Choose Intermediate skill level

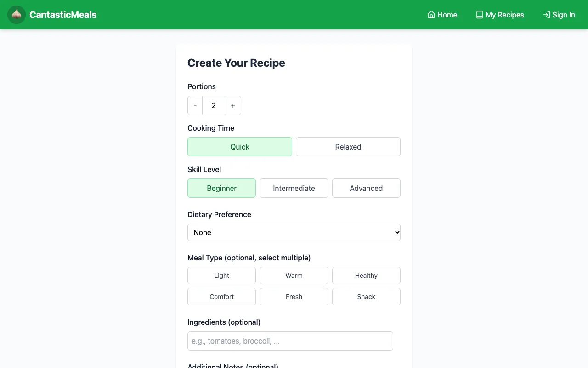tap(294, 188)
